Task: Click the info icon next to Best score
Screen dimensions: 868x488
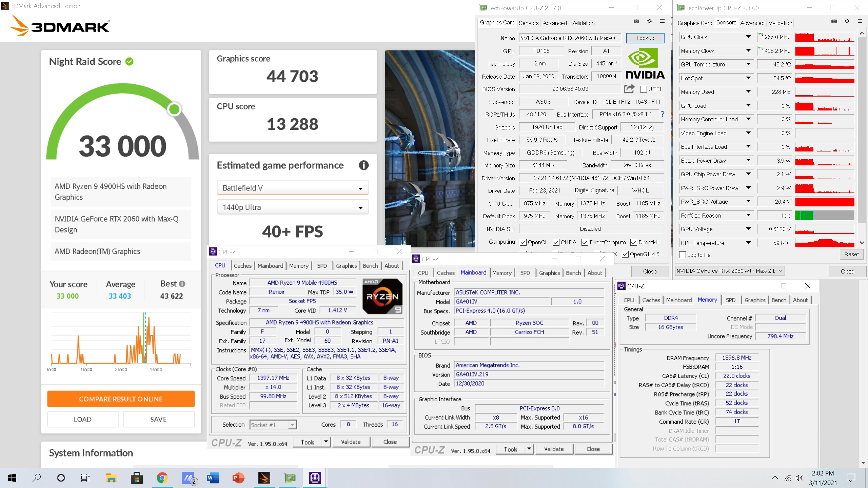Action: coord(182,284)
